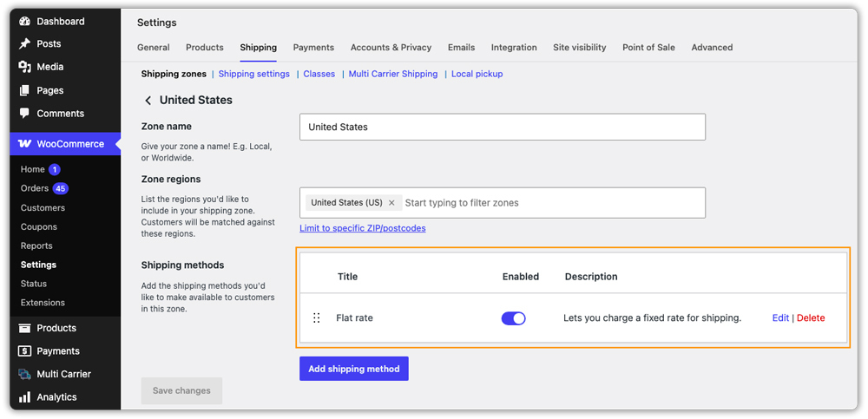Screen dimensions: 868x419
Task: Open the Orders submenu item
Action: [35, 189]
